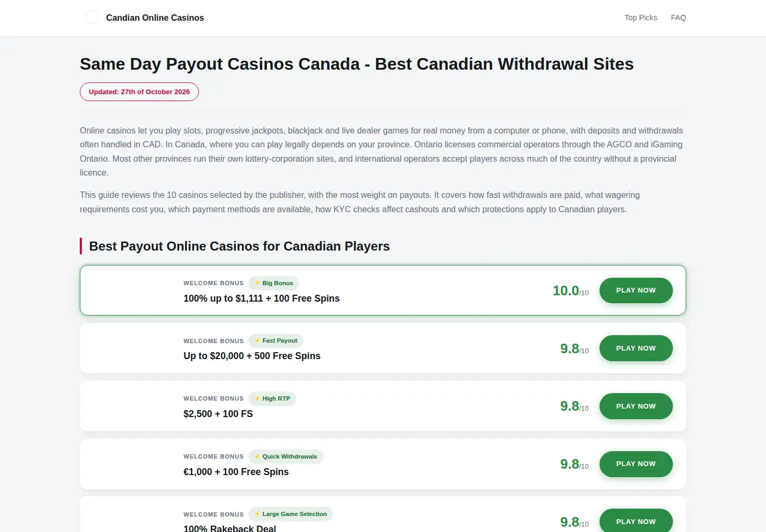766x532 pixels.
Task: Click the lightning icon in Big Bonus badge
Action: (x=257, y=283)
